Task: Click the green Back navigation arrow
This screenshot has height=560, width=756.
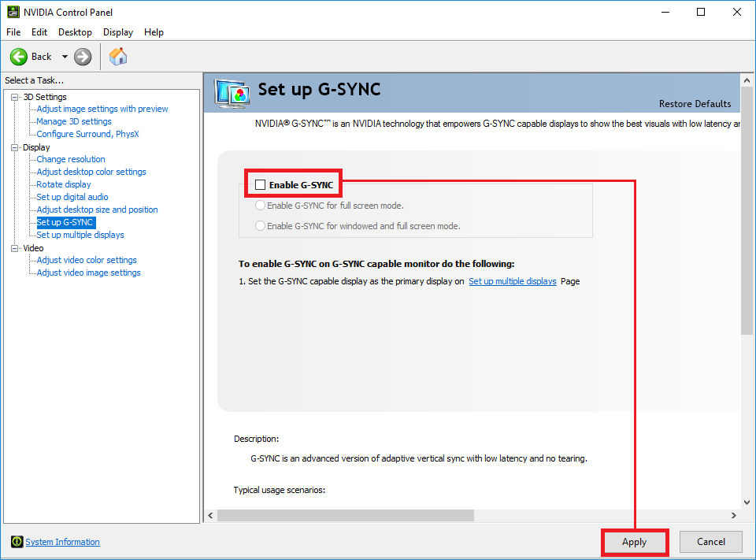Action: click(20, 56)
